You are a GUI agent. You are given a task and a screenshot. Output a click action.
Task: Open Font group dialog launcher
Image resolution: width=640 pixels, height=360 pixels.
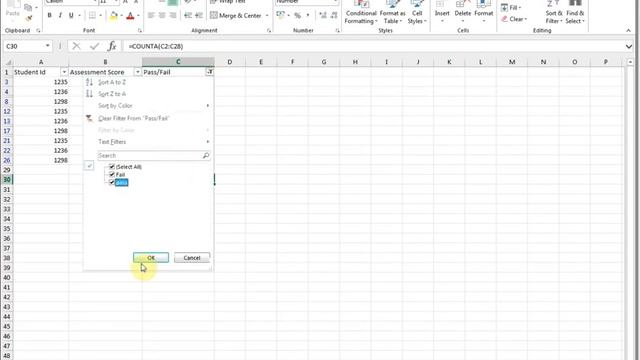tap(140, 31)
